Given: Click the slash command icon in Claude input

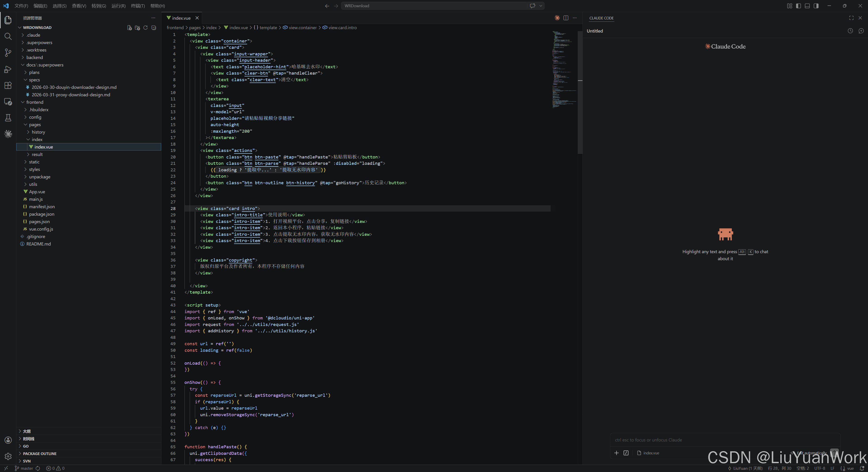Looking at the screenshot, I should [626, 453].
